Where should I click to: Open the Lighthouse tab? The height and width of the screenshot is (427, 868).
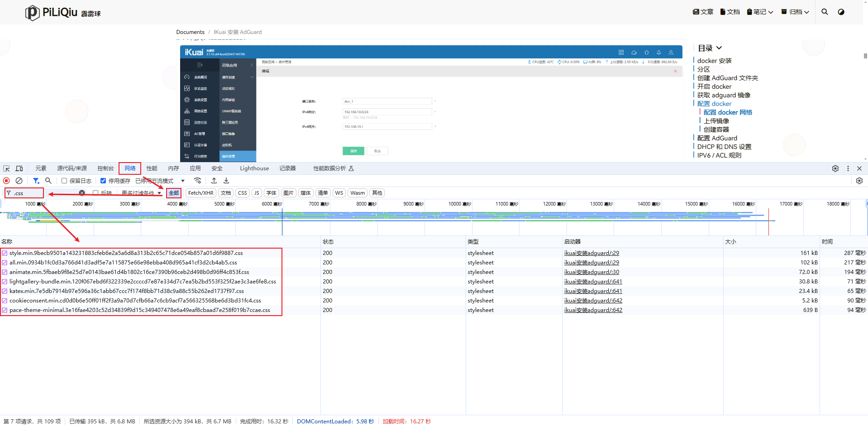point(254,168)
